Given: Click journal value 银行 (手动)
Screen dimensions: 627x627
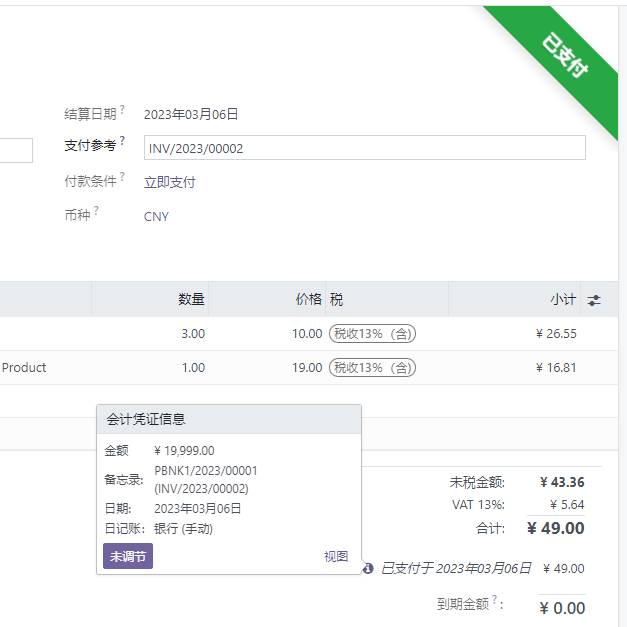Looking at the screenshot, I should pyautogui.click(x=183, y=529).
